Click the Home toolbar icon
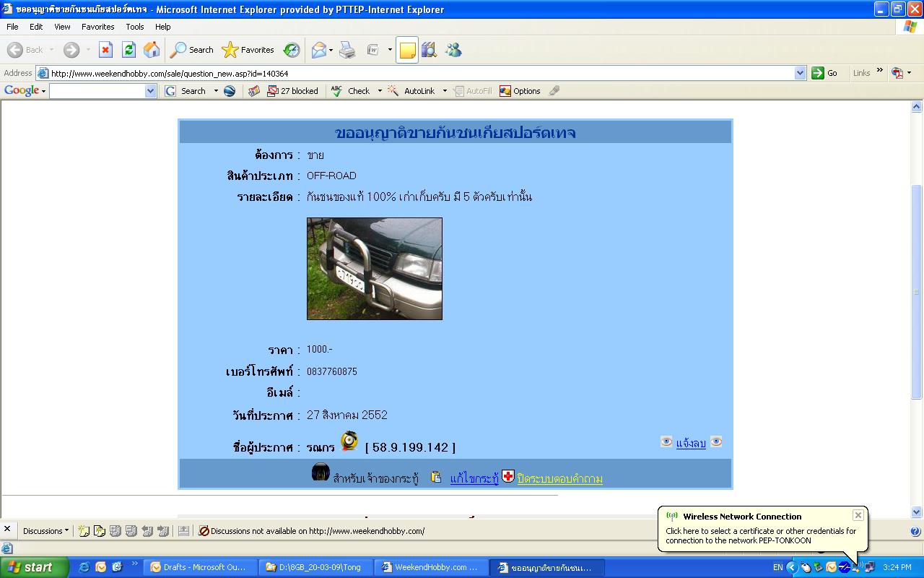Image resolution: width=924 pixels, height=578 pixels. coord(152,50)
